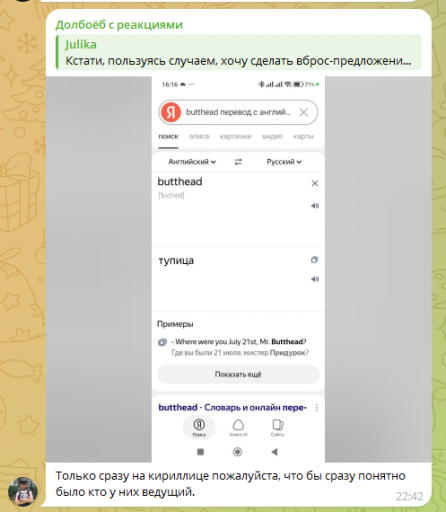Open the Русский target language dropdown
The image size is (446, 512).
pyautogui.click(x=284, y=162)
